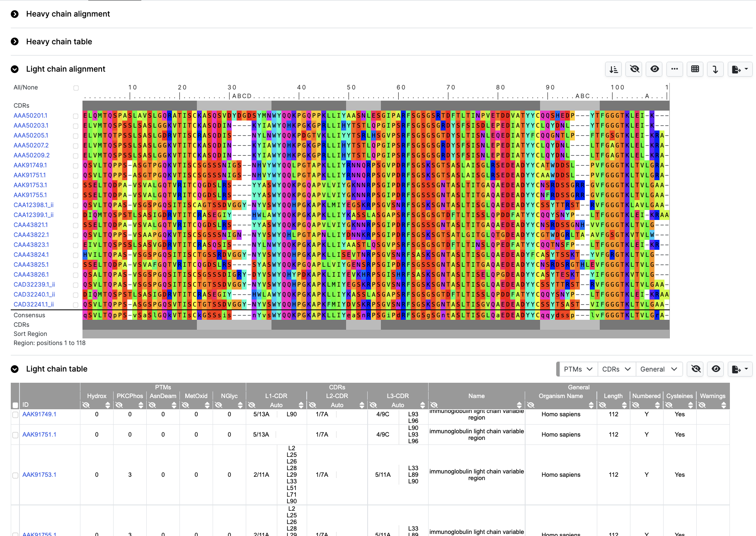Sort the table by MetOxid column
The image size is (756, 536).
207,405
